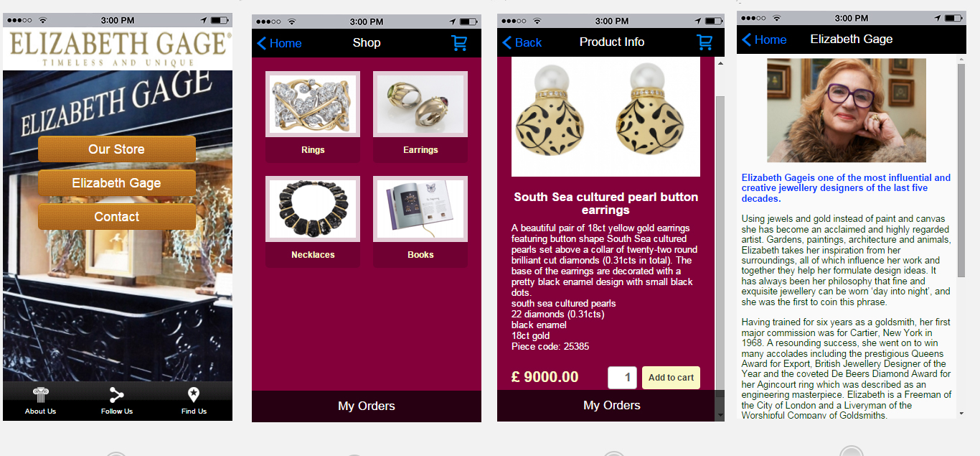Tap the Find Us location pin icon
Screen dimensions: 980x456
pos(193,395)
